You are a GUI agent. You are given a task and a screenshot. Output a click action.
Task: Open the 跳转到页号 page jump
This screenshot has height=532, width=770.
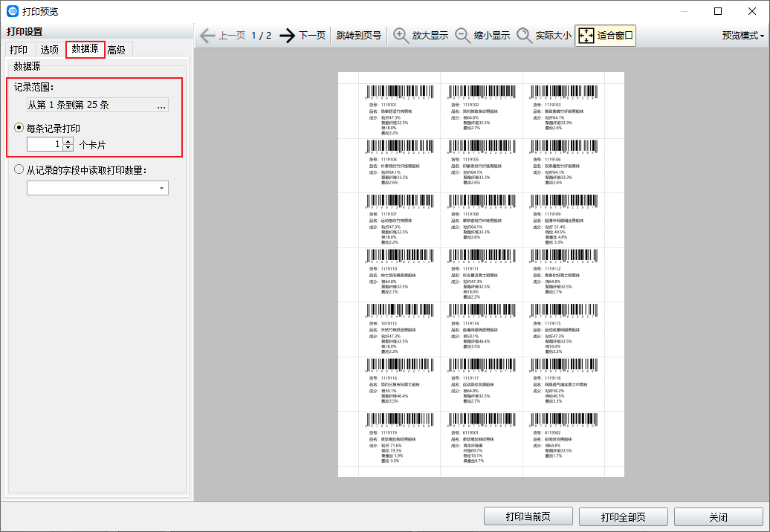click(x=359, y=36)
